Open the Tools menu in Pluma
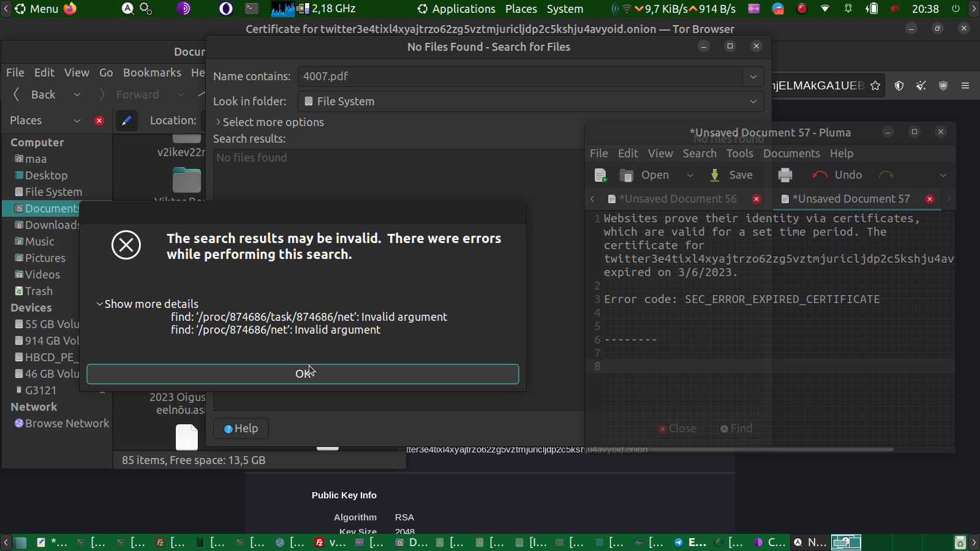Screen dimensions: 980x551 [739, 154]
